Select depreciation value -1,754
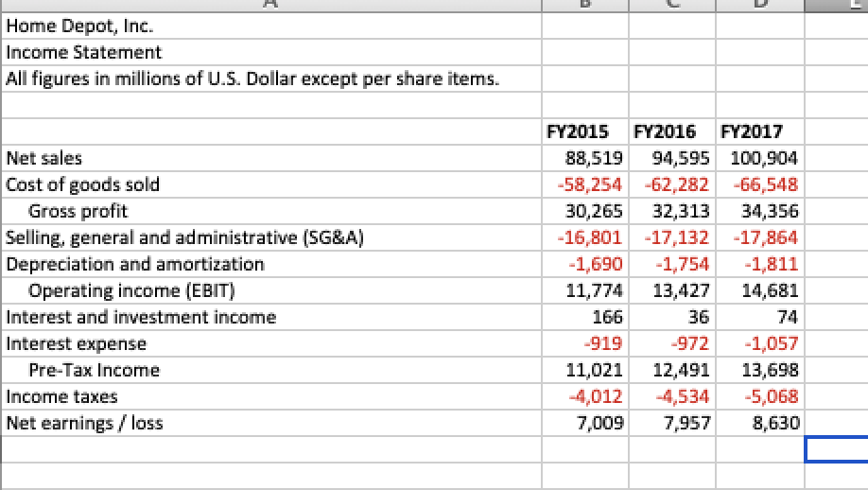Viewport: 868px width, 490px height. click(x=672, y=264)
